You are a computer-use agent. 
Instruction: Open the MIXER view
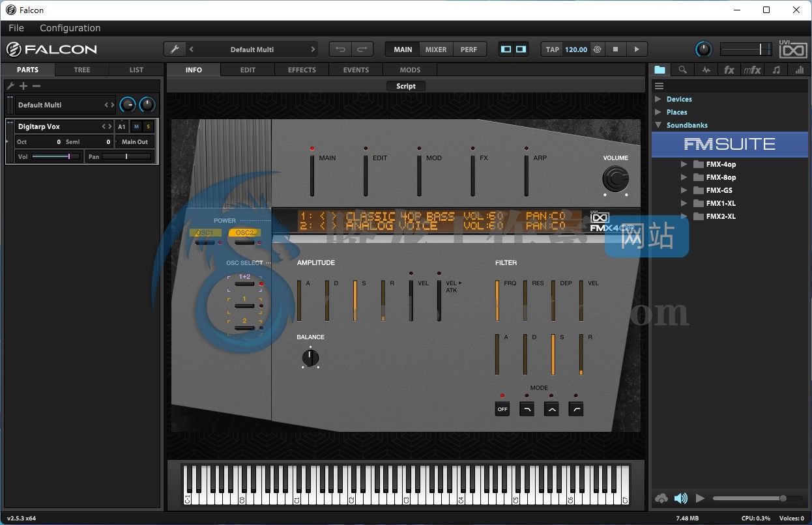coord(436,50)
